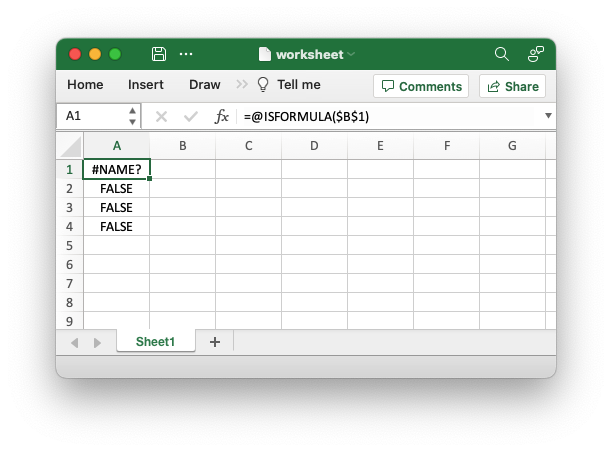Open the Name Box stepper arrows
The image size is (612, 452).
coord(133,116)
